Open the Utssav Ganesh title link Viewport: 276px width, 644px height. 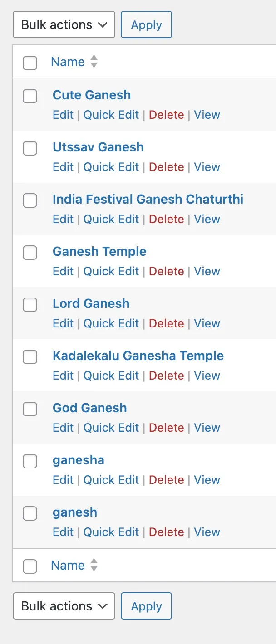(98, 147)
